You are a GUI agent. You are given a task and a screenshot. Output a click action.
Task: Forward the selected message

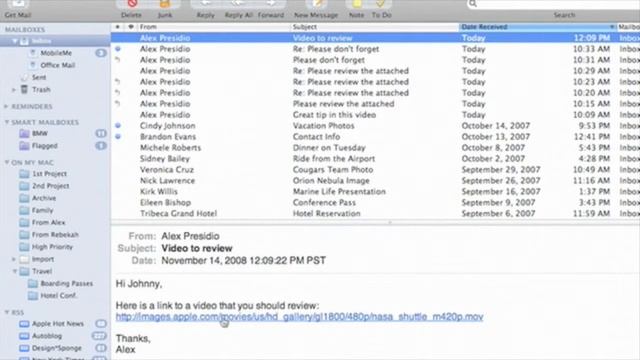coord(271,9)
